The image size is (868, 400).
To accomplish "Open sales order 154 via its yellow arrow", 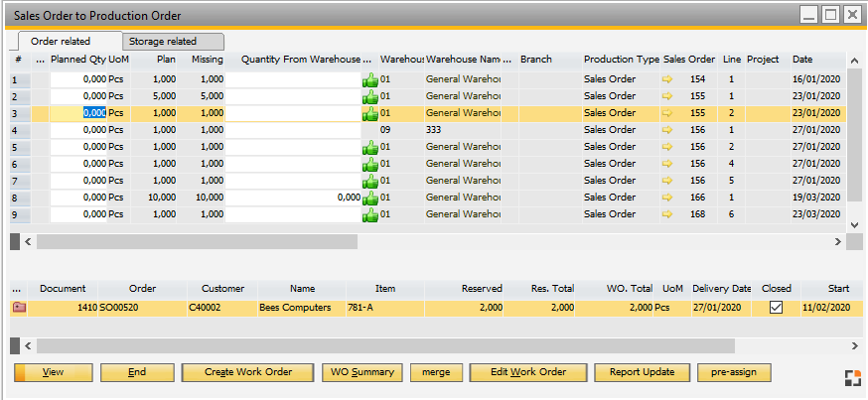I will coord(667,79).
